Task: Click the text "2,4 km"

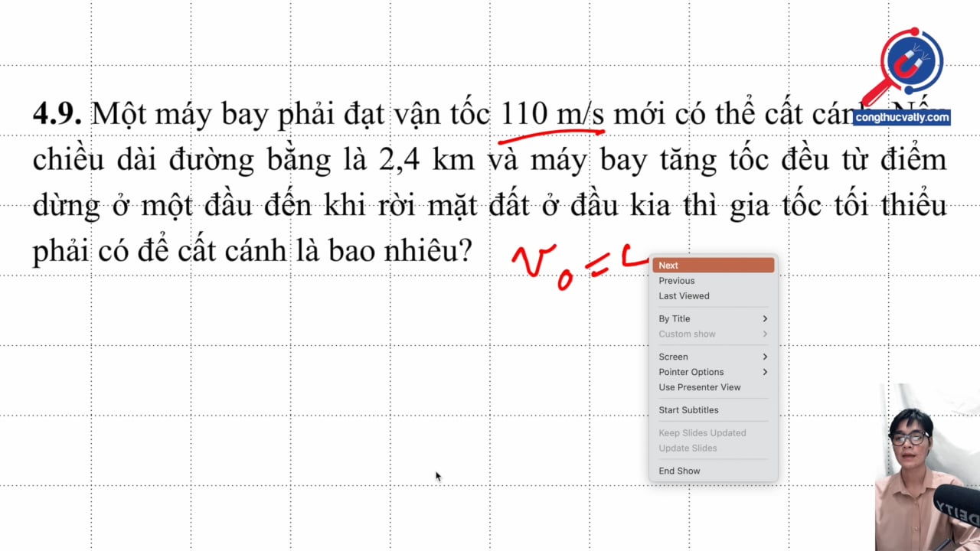Action: (426, 160)
